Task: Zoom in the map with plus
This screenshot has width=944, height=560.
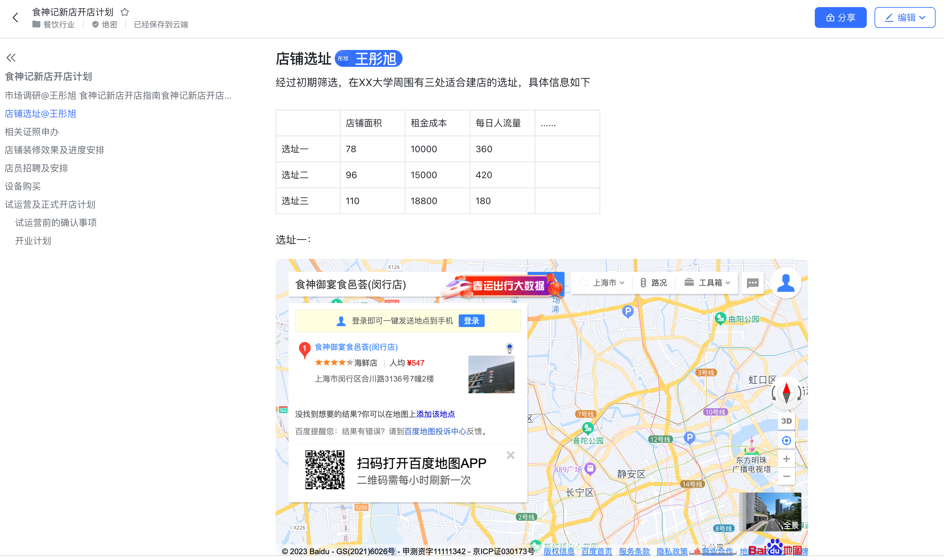Action: tap(786, 458)
